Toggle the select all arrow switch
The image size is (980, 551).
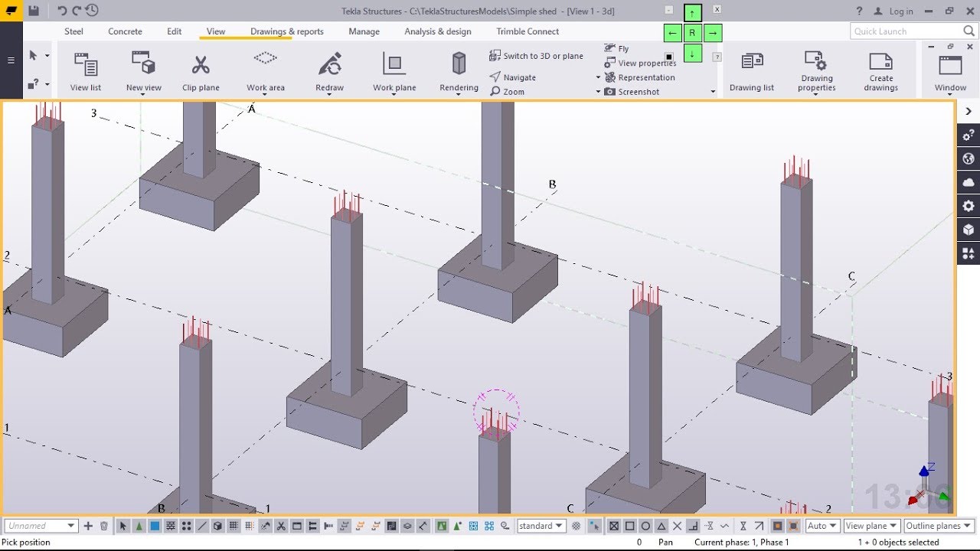pos(122,526)
